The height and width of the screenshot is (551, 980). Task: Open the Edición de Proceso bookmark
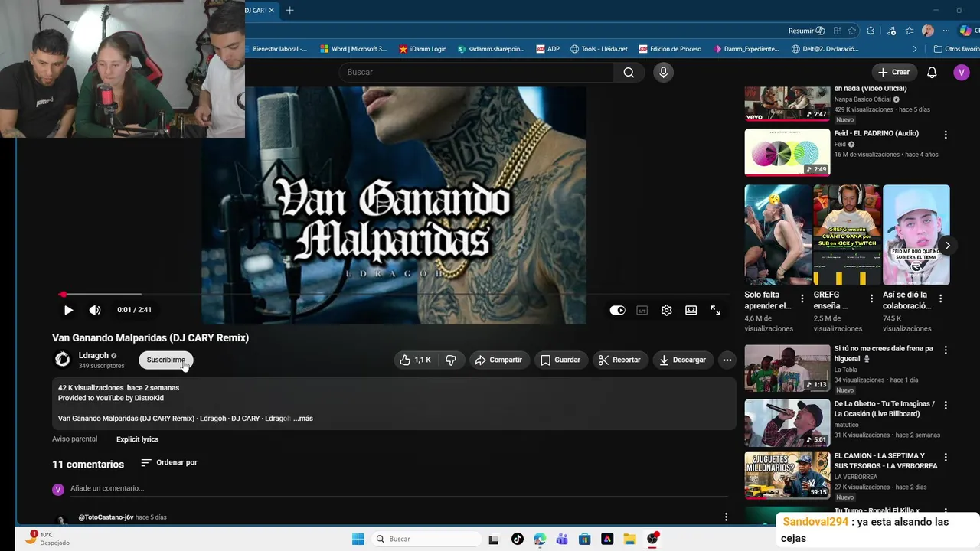[x=670, y=49]
